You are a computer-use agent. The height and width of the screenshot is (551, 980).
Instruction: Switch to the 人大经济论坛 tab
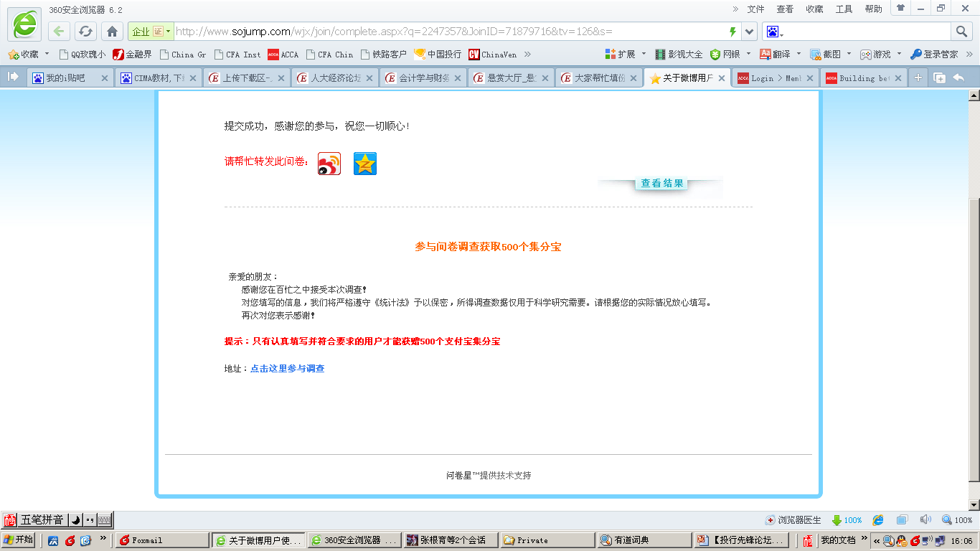coord(336,78)
